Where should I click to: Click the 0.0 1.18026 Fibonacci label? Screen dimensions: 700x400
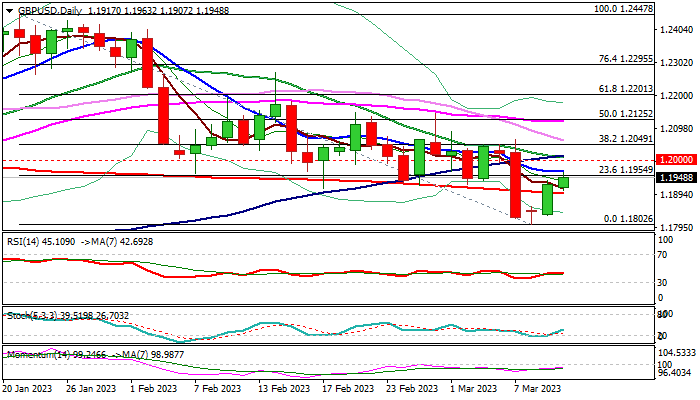pos(628,219)
